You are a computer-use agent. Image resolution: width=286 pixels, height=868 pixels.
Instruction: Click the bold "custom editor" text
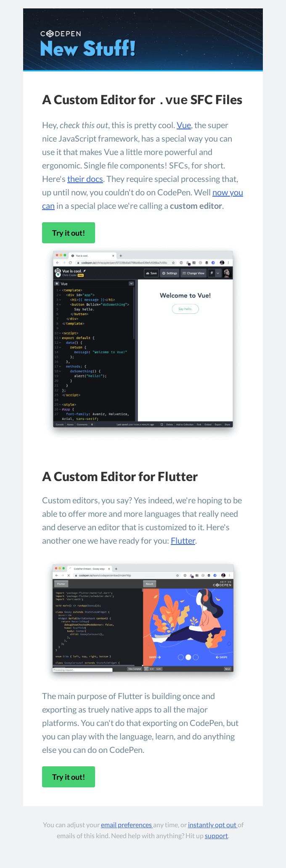click(196, 206)
